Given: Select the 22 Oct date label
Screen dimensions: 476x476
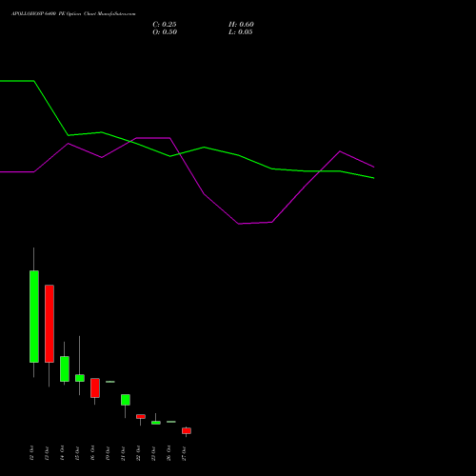Looking at the screenshot, I should pos(138,453).
